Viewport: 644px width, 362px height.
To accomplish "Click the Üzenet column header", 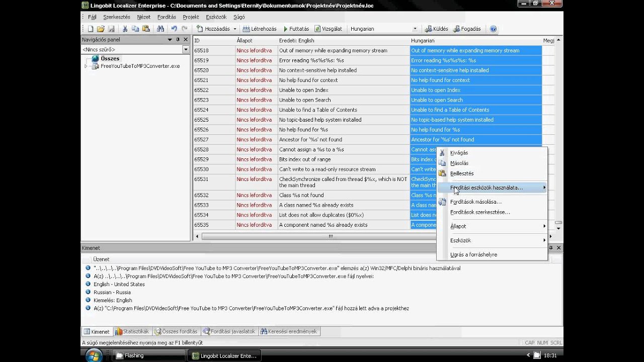I will [322, 259].
